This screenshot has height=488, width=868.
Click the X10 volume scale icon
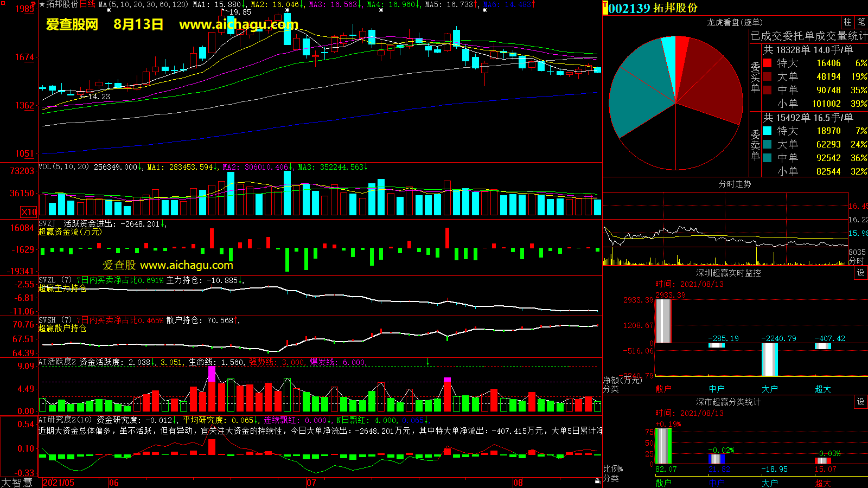(29, 212)
